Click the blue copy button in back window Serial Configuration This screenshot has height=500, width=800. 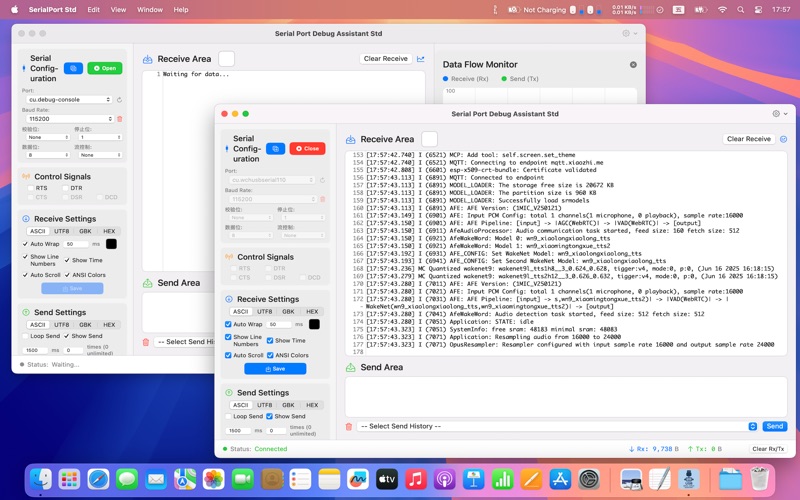[73, 68]
